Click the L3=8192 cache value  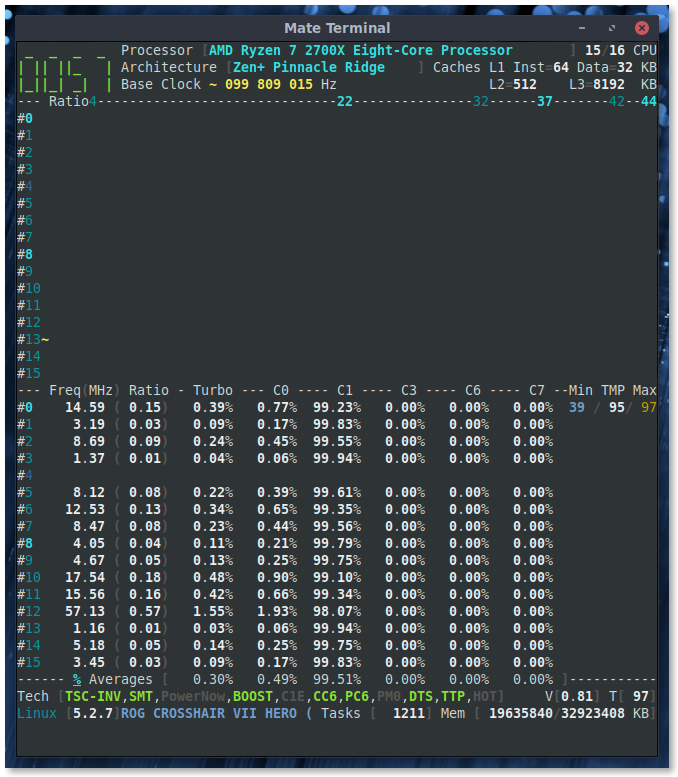[x=597, y=84]
